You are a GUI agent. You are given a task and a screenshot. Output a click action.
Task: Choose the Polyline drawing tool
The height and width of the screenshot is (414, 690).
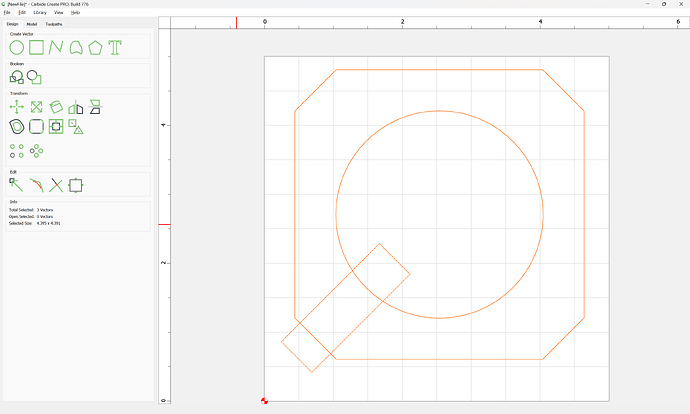click(x=56, y=48)
